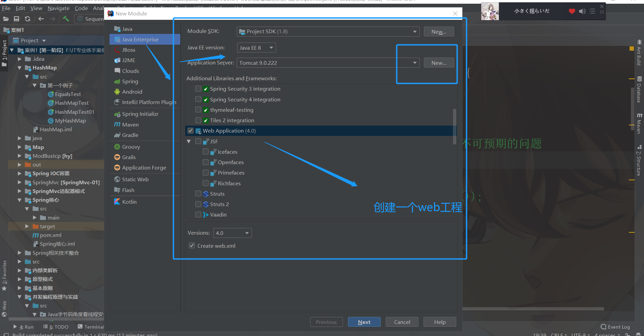Click frameworks list vertical scrollbar
This screenshot has width=644, height=336.
(x=455, y=127)
